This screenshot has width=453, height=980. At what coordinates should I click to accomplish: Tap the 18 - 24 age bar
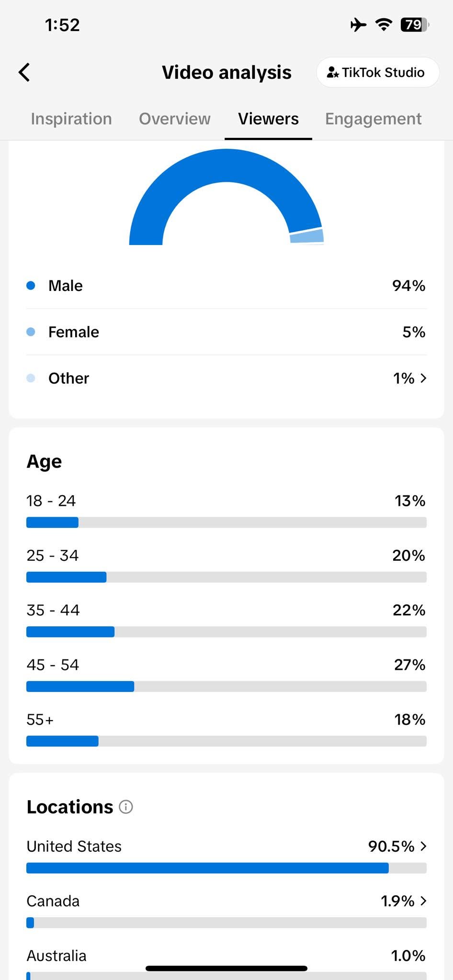tap(226, 523)
